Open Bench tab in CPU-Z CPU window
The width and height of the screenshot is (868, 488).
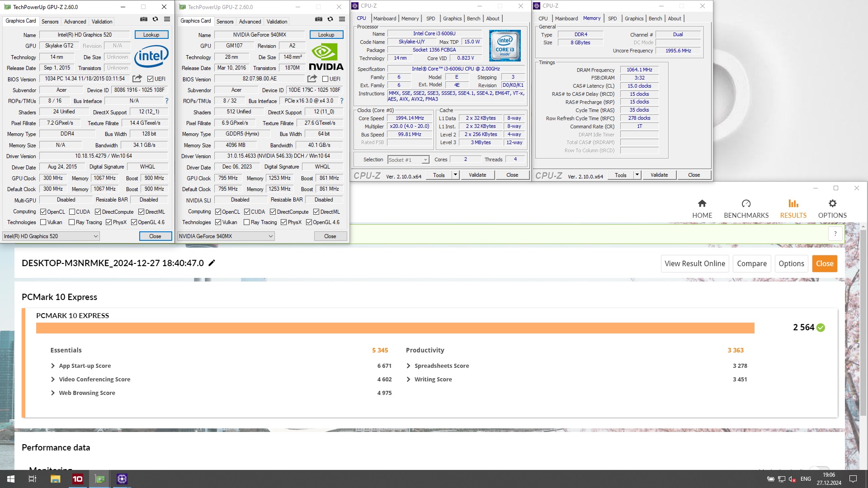pos(473,19)
